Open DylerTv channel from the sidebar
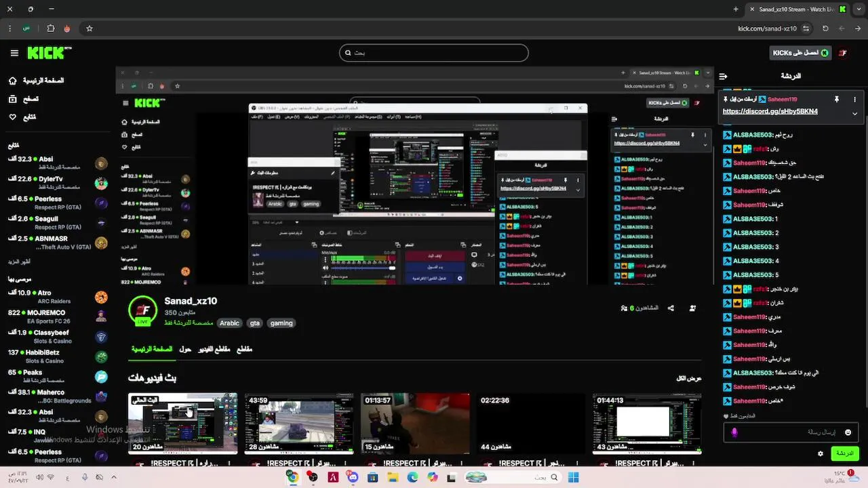The image size is (868, 488). point(58,183)
